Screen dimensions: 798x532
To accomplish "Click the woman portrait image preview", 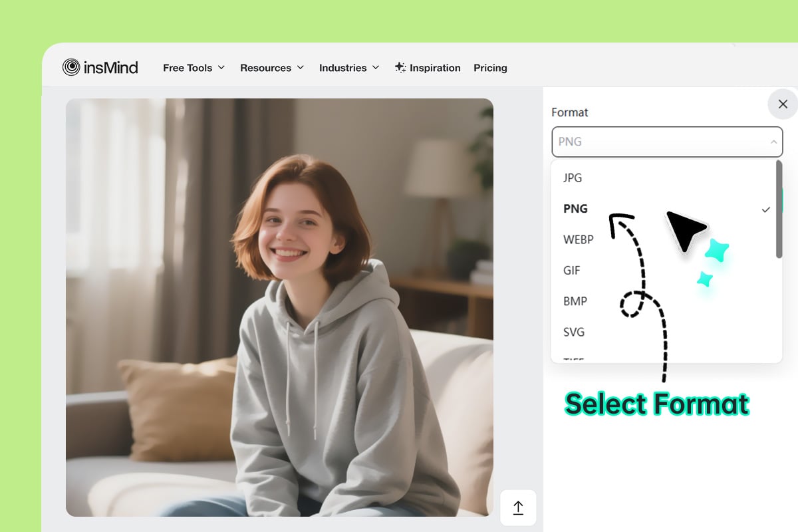I will pos(279,307).
